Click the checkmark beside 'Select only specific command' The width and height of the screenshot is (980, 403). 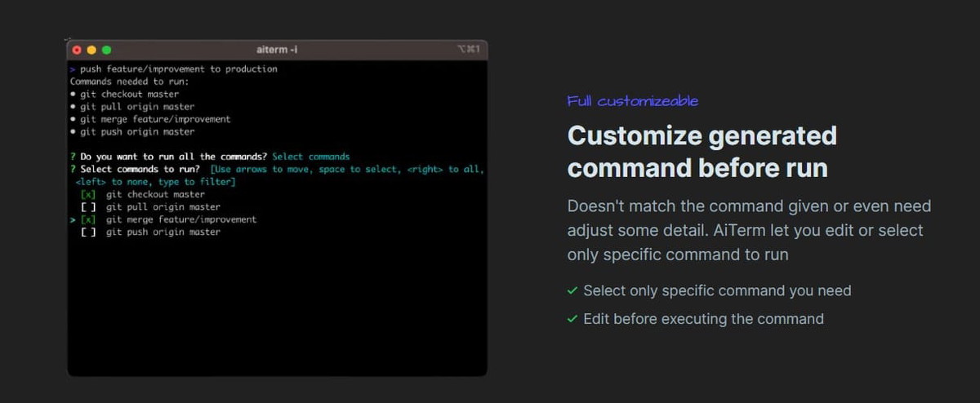(x=572, y=290)
